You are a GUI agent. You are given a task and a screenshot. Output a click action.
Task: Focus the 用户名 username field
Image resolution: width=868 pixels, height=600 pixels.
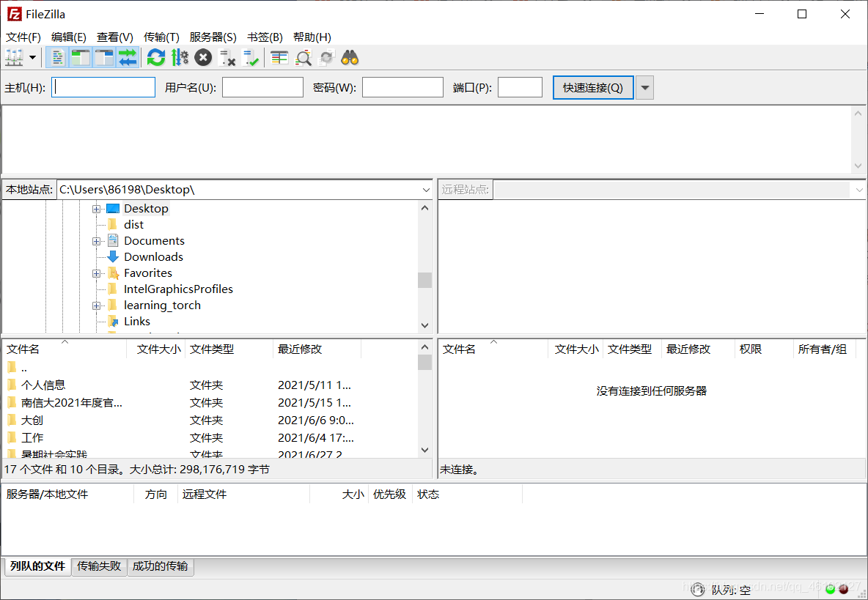(263, 87)
